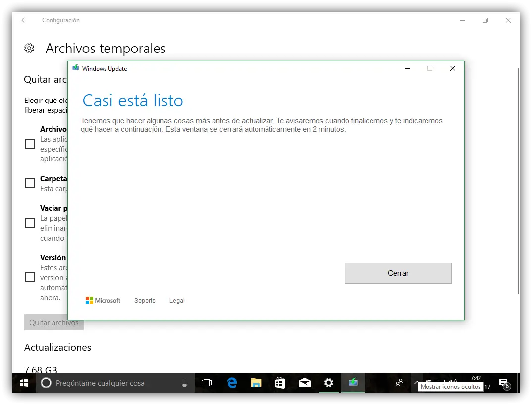532x405 pixels.
Task: Open the Action Center notifications icon
Action: point(505,383)
